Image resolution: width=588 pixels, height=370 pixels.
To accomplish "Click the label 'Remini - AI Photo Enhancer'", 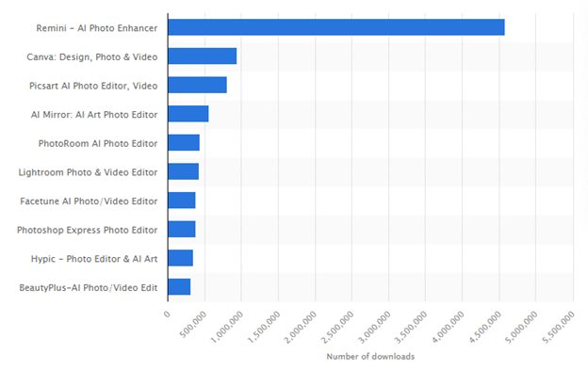I will coord(97,28).
